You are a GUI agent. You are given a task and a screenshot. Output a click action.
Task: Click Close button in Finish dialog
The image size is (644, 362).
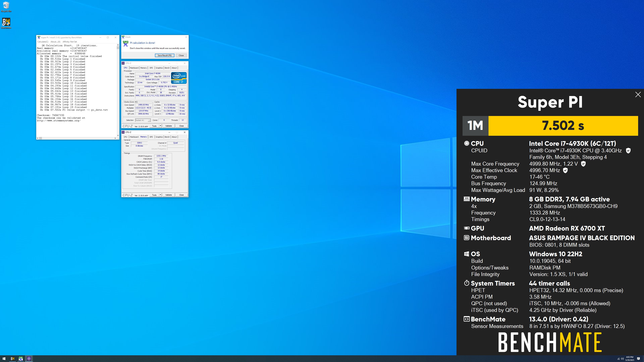point(181,55)
